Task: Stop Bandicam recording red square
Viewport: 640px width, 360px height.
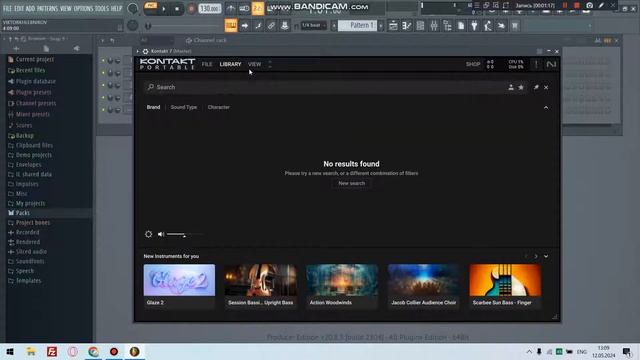Action: click(577, 5)
